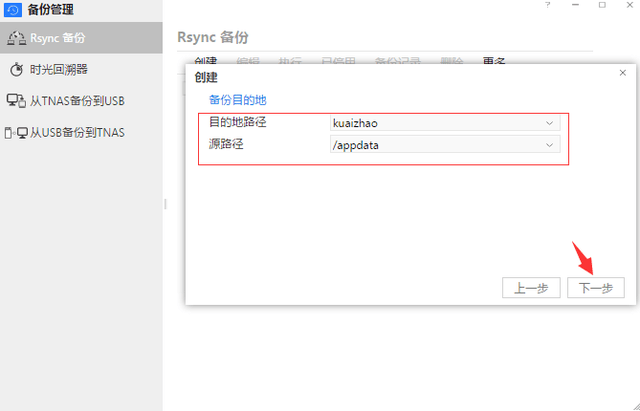Click the sidebar collapse splitter handle
This screenshot has width=640, height=411.
click(165, 205)
